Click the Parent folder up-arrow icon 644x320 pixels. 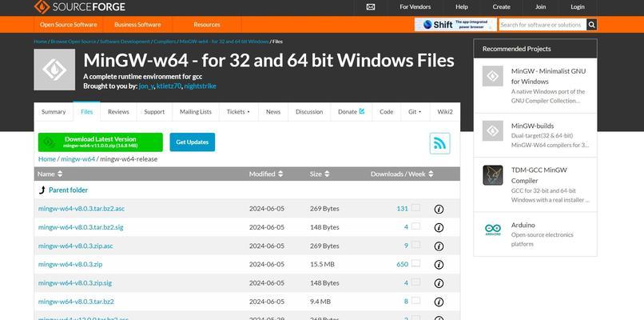click(x=42, y=190)
